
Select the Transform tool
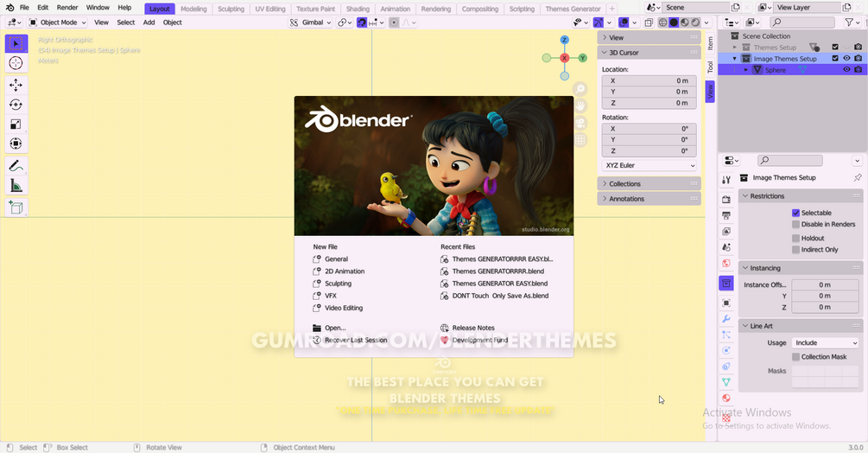point(16,144)
